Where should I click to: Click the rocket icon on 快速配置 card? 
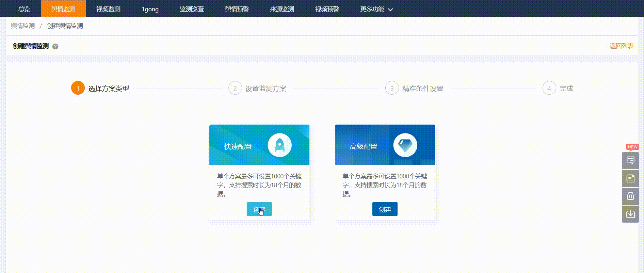point(279,145)
